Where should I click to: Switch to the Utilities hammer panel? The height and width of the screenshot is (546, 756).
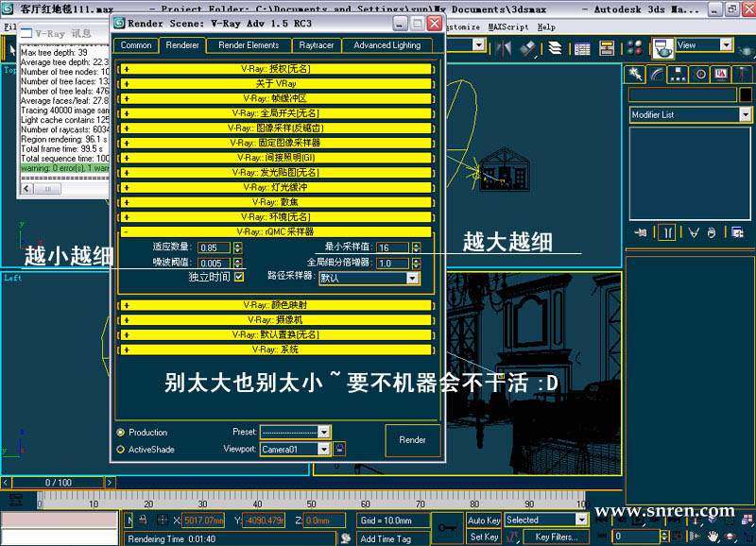click(741, 74)
